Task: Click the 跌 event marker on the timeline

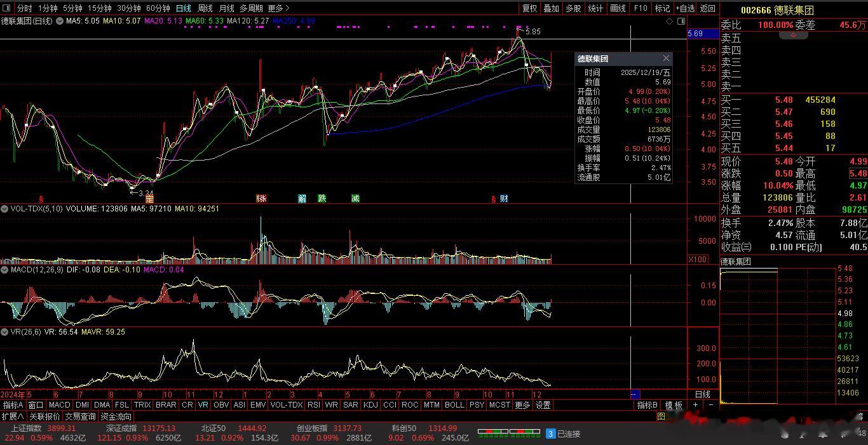Action: (322, 199)
